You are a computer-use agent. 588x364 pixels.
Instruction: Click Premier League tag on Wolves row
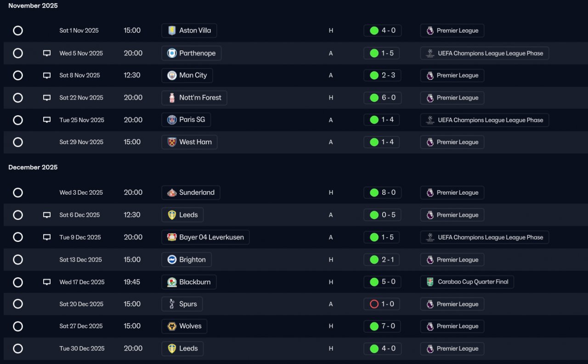452,326
